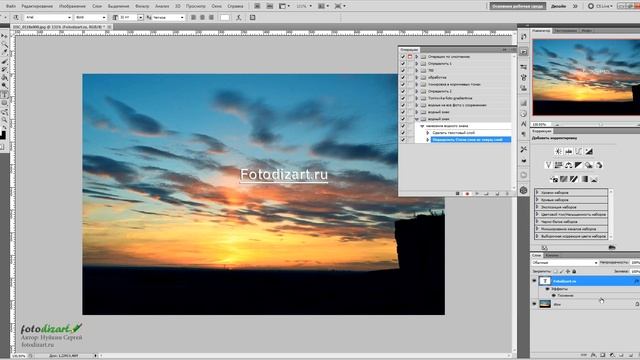Hide the Эффекты layer effects

point(548,289)
